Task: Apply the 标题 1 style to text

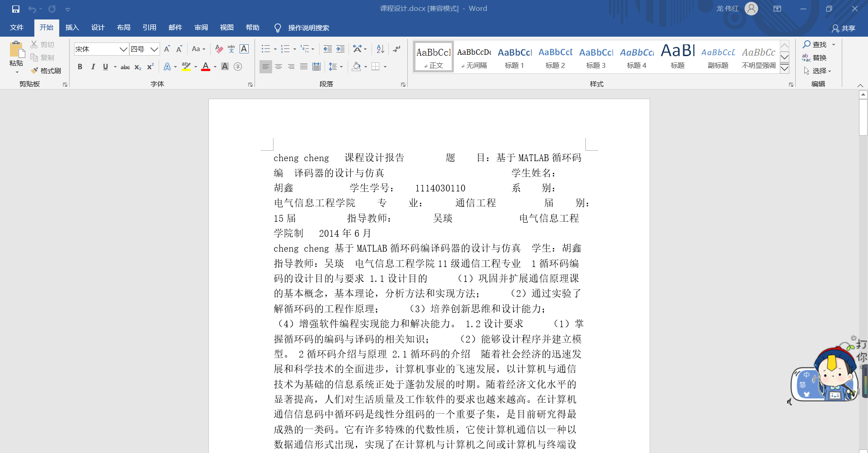Action: pos(514,56)
